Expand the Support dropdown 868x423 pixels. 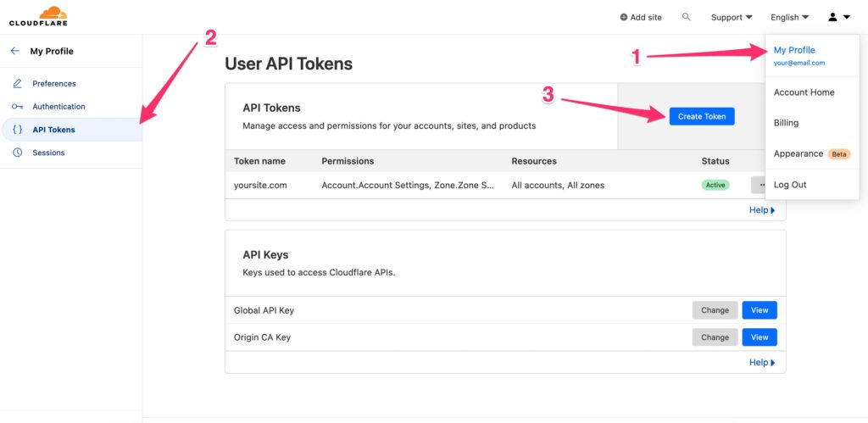(732, 17)
